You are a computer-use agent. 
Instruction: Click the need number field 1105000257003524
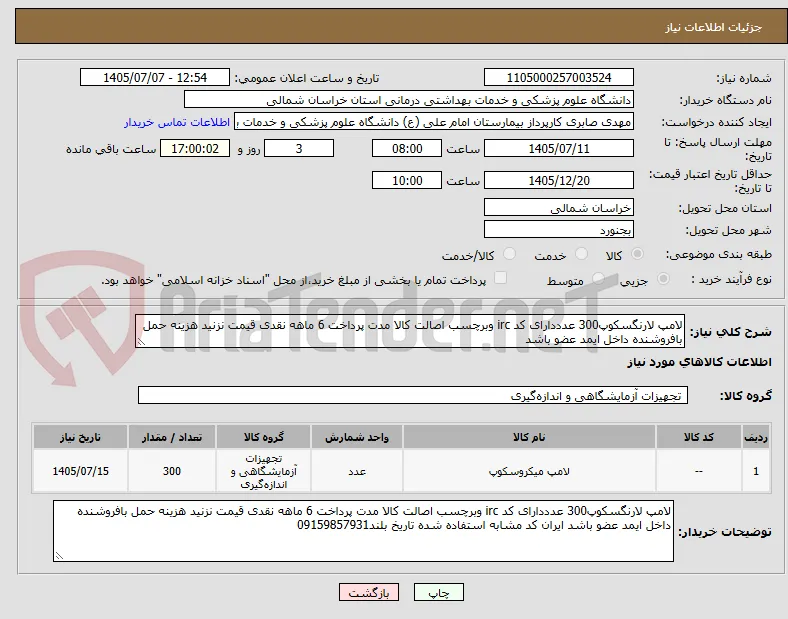[x=558, y=78]
